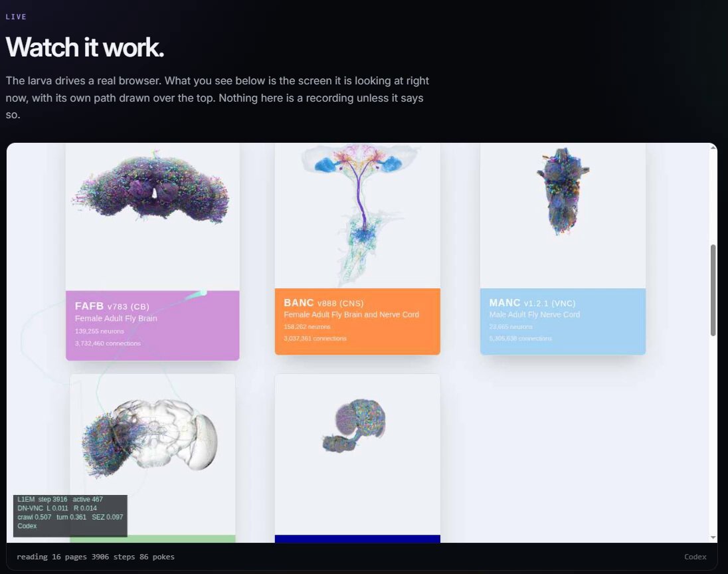Click the connections count on the BANC card
The width and height of the screenshot is (728, 574).
[x=315, y=339]
